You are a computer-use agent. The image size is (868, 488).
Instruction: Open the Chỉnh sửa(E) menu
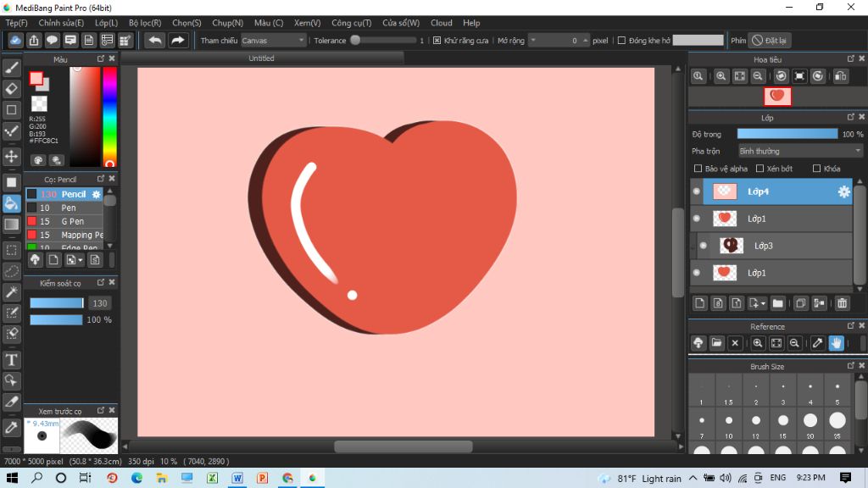(61, 23)
